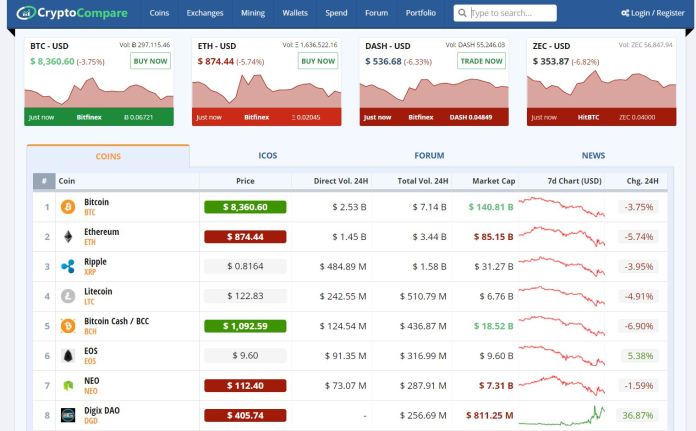Click BUY NOW on BTC - USD card

tap(150, 61)
